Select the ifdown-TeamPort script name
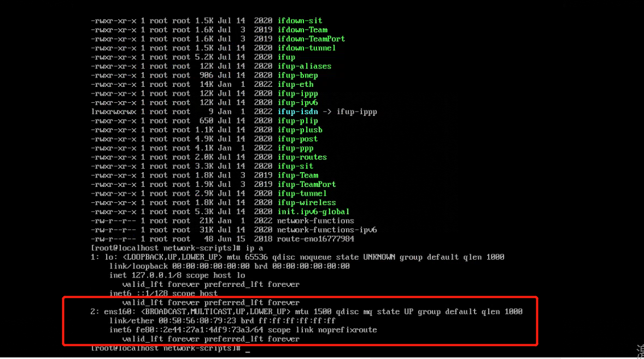Viewport: 644px width, 359px height. (x=311, y=39)
